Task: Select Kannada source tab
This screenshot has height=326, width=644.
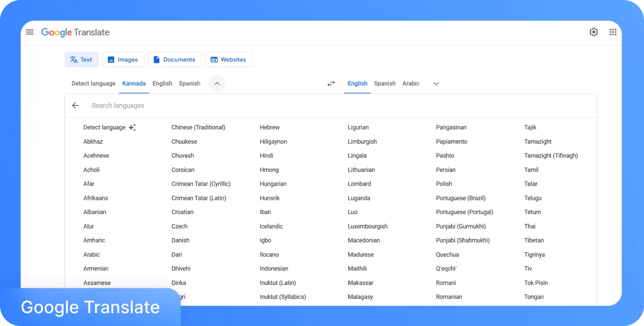Action: [x=134, y=84]
